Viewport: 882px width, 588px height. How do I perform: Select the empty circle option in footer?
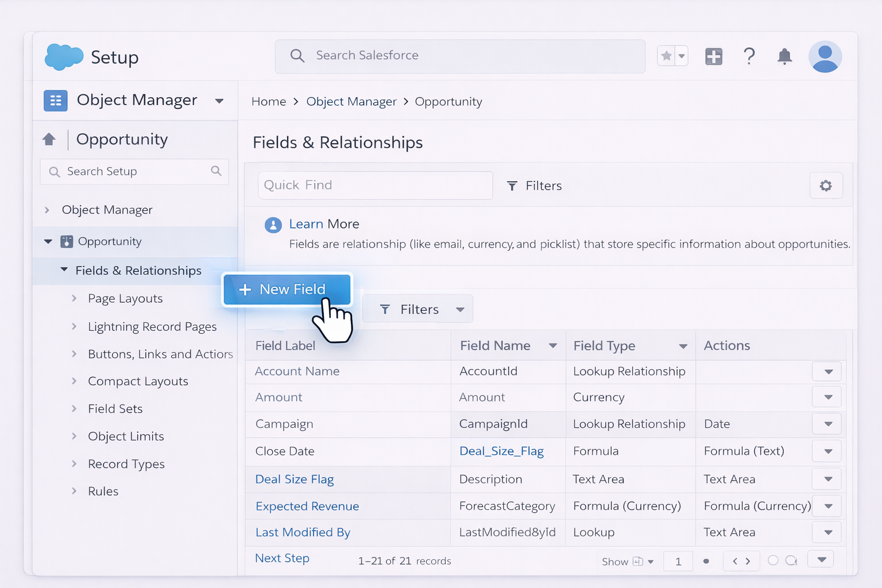coord(773,560)
